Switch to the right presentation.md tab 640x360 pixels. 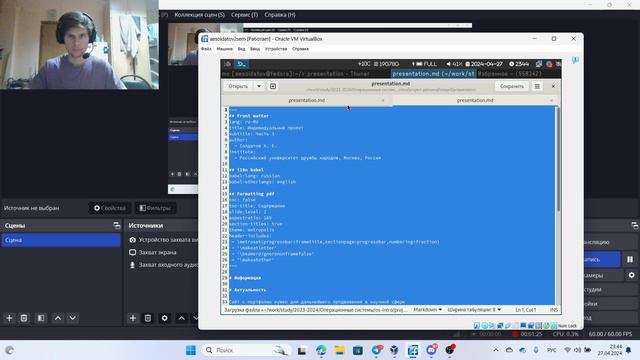tap(475, 100)
